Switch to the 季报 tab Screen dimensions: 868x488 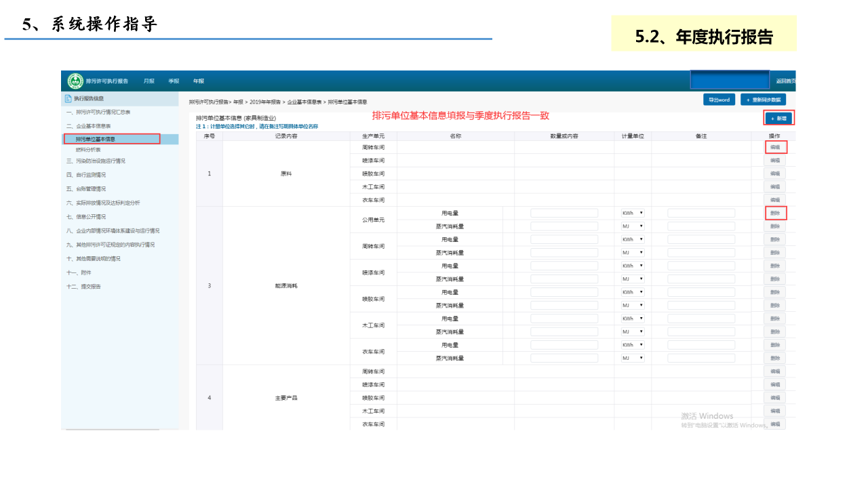pyautogui.click(x=174, y=81)
